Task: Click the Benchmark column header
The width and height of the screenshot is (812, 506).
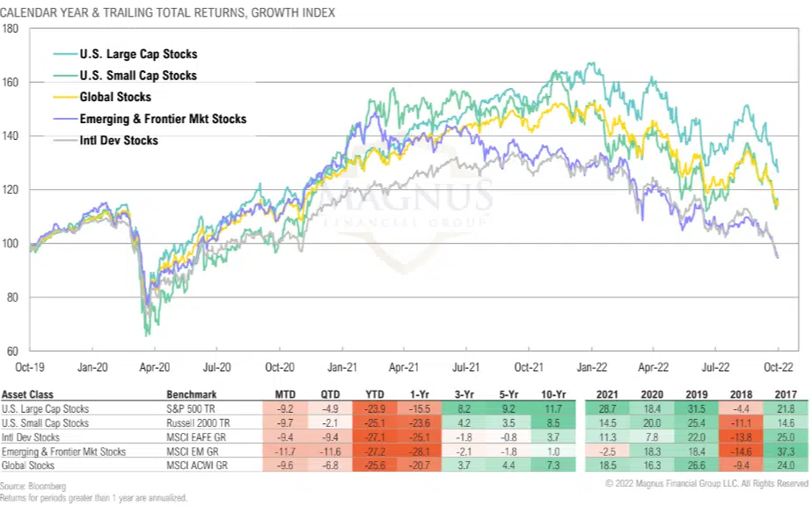Action: (191, 394)
